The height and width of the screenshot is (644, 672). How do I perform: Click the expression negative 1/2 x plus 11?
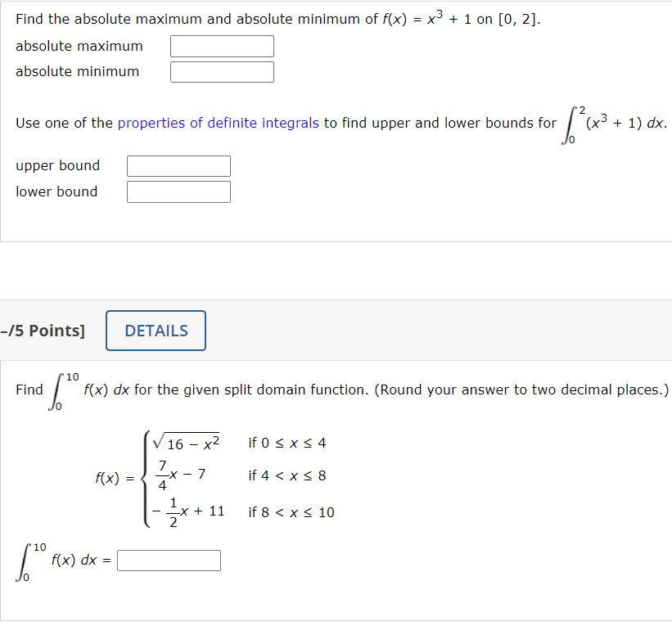[187, 511]
